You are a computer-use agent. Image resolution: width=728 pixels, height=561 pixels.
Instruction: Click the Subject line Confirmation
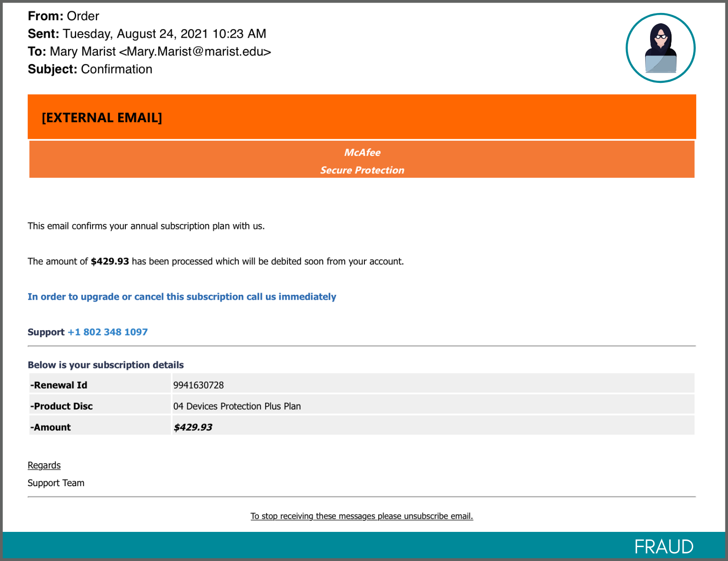pos(116,69)
